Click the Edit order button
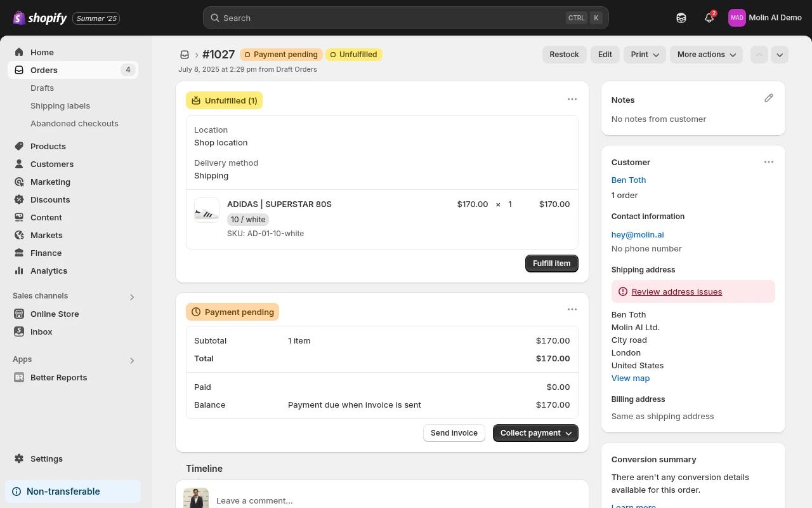Screen dimensions: 812x508 point(605,55)
